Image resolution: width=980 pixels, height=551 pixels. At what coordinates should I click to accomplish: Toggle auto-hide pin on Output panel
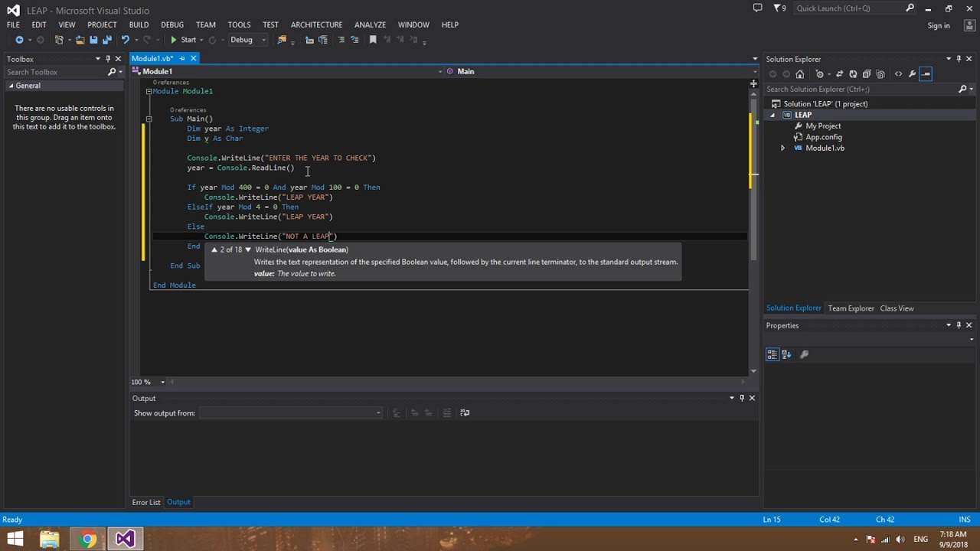pyautogui.click(x=741, y=398)
